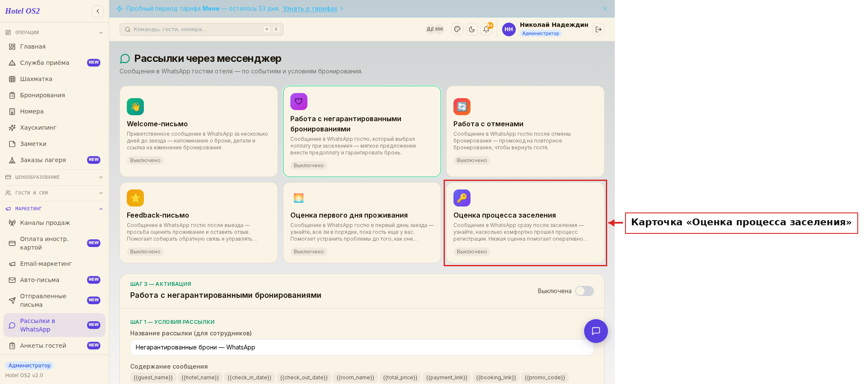Expand the ЦЕНООБРАЗОВАНИЕ section
This screenshot has height=384, width=868.
(54, 177)
